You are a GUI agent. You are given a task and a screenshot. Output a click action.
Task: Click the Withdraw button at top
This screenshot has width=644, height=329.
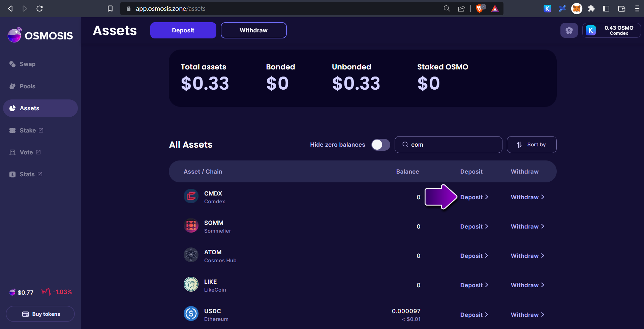coord(254,30)
